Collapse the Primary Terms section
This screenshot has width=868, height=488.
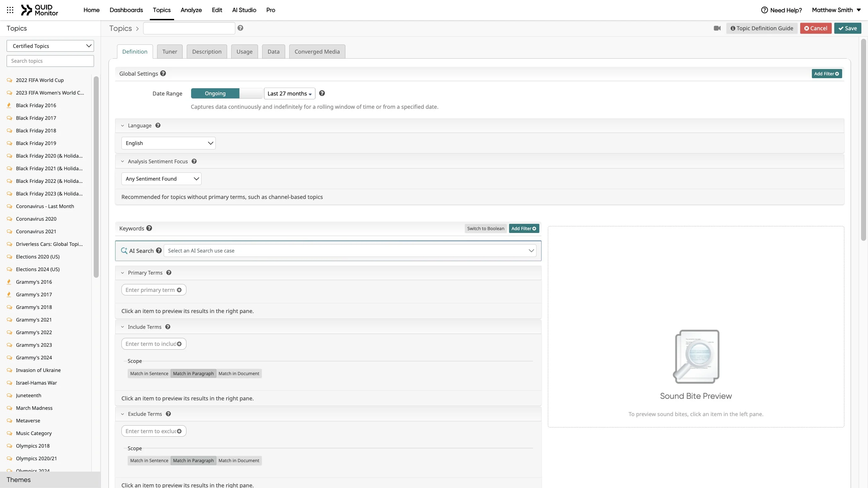coord(123,273)
